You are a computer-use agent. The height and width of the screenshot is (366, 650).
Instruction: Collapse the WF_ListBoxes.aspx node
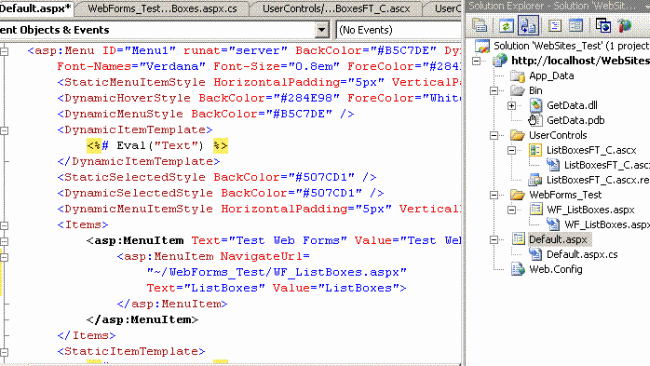(512, 210)
